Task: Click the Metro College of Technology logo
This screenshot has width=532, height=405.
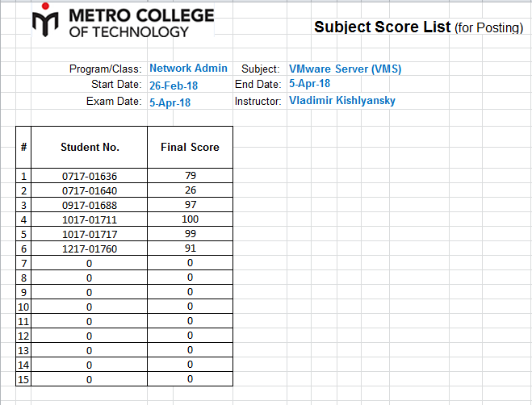Action: click(x=124, y=21)
